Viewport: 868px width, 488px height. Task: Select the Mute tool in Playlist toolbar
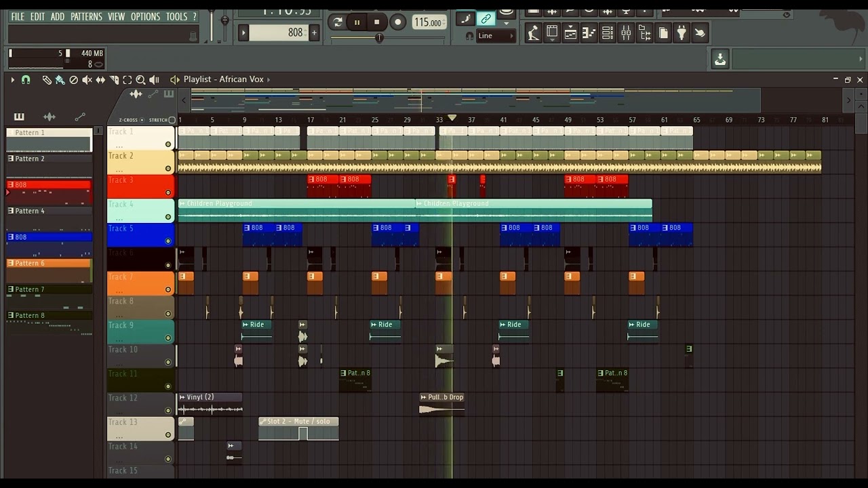tap(87, 80)
